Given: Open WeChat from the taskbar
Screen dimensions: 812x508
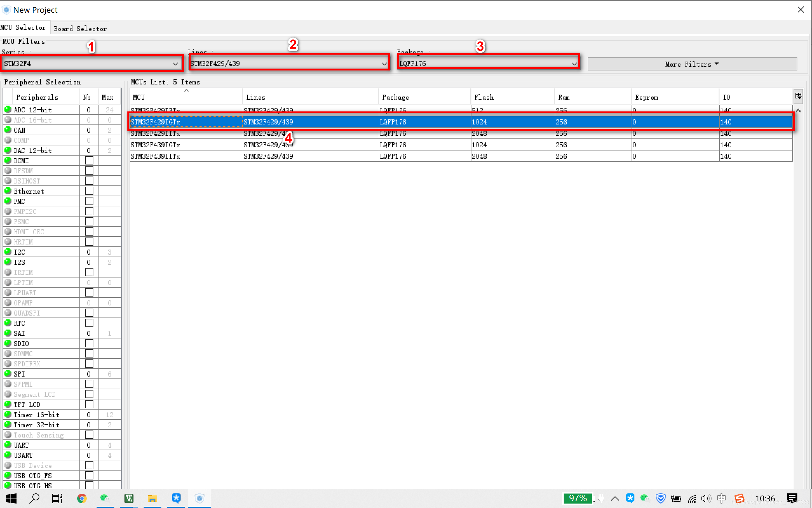Looking at the screenshot, I should (x=105, y=498).
